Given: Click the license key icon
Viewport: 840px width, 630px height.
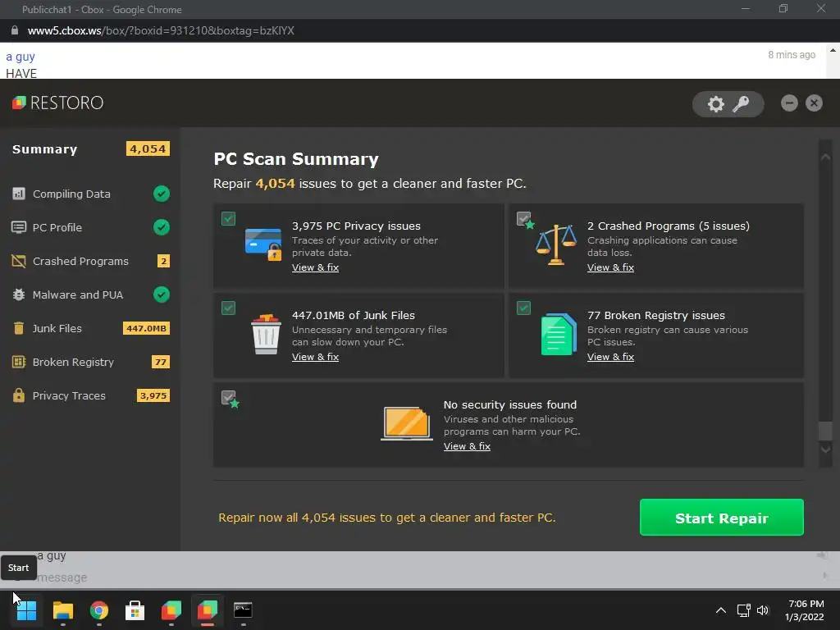Looking at the screenshot, I should 741,104.
